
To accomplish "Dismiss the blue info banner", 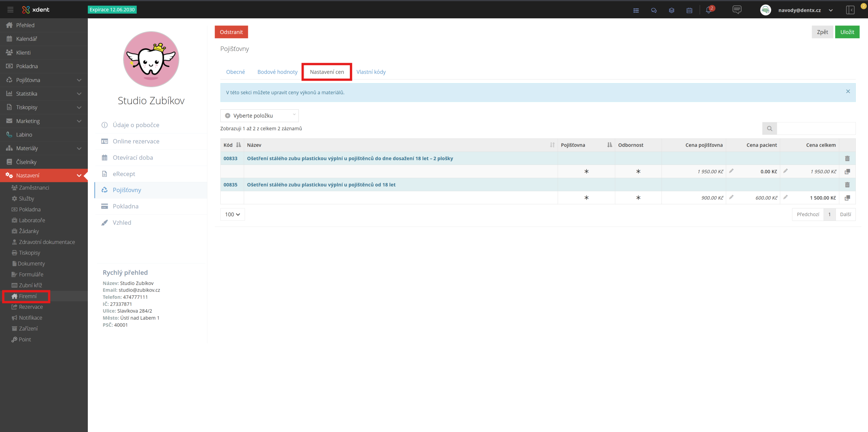I will point(848,91).
